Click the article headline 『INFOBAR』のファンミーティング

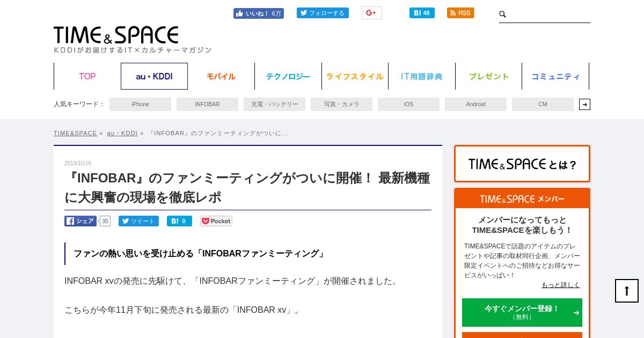click(x=247, y=188)
